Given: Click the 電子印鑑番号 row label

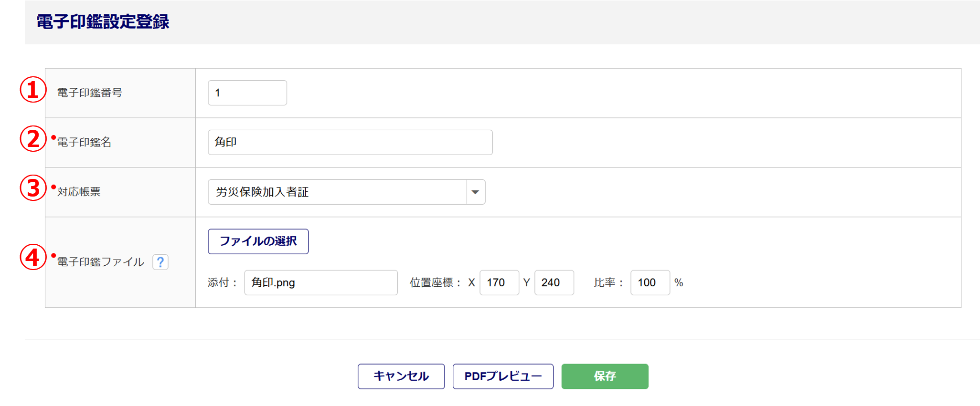Looking at the screenshot, I should (90, 93).
